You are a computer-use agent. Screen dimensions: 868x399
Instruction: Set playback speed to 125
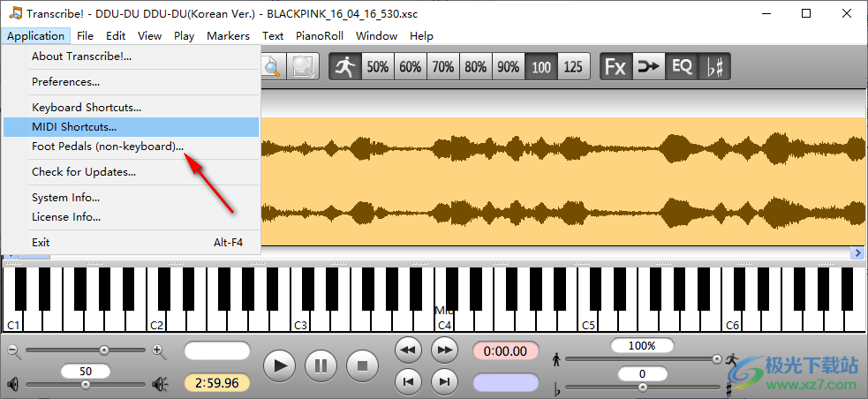[573, 67]
